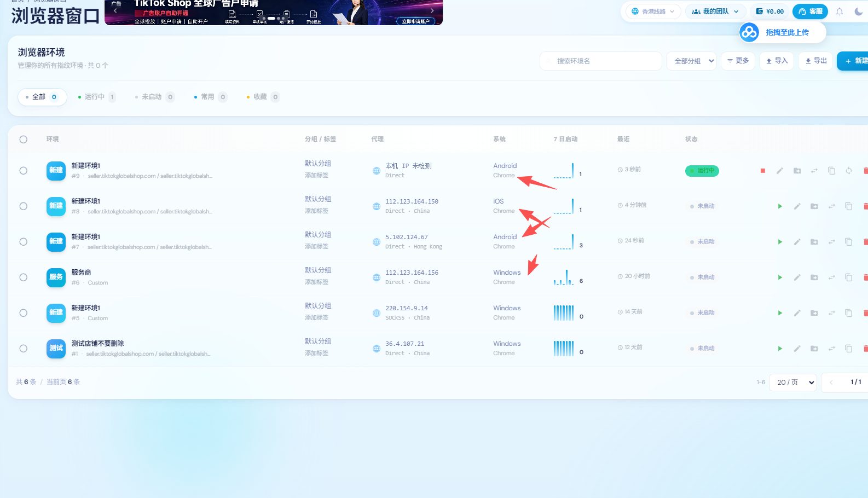The height and width of the screenshot is (498, 868).
Task: Edit environment #8 pencil icon
Action: pyautogui.click(x=797, y=206)
